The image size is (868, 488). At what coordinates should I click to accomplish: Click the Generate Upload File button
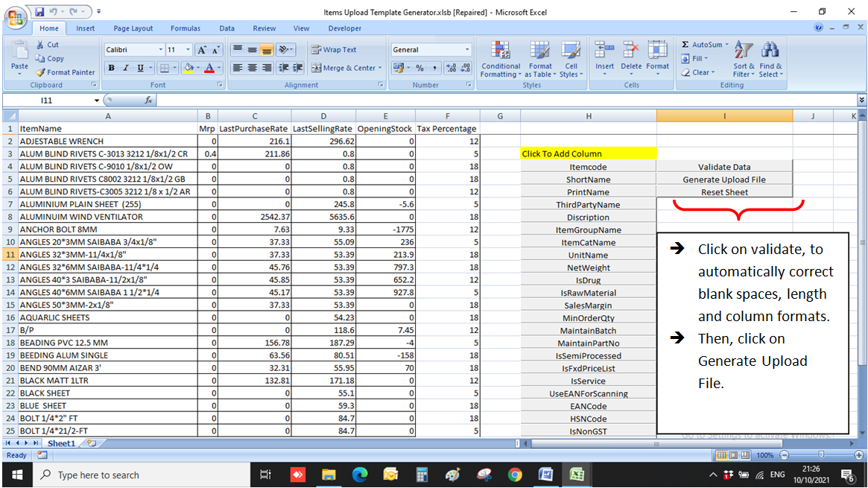click(723, 179)
